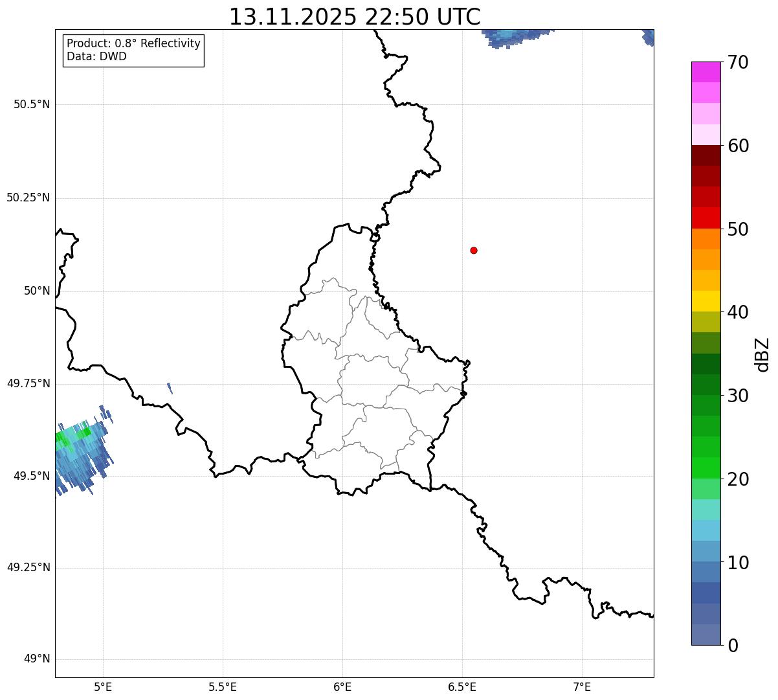Click the '49.25°N' latitude label
This screenshot has height=700, width=778.
(28, 568)
